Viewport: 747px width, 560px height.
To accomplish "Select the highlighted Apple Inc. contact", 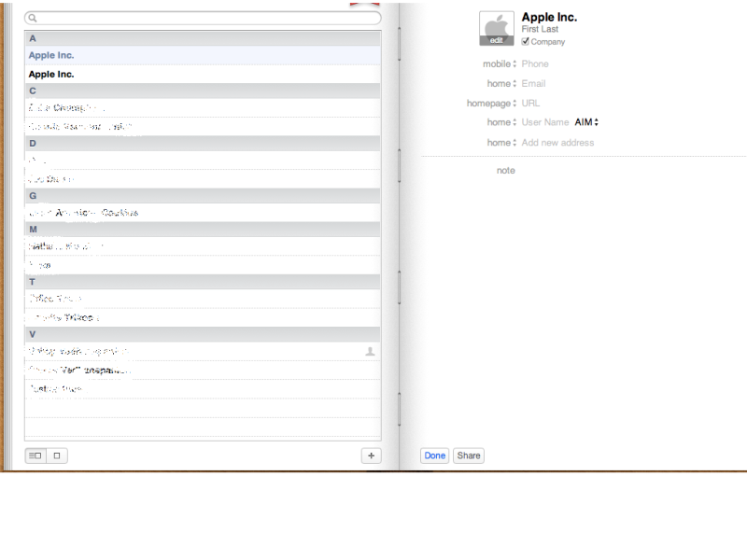I will [x=203, y=55].
